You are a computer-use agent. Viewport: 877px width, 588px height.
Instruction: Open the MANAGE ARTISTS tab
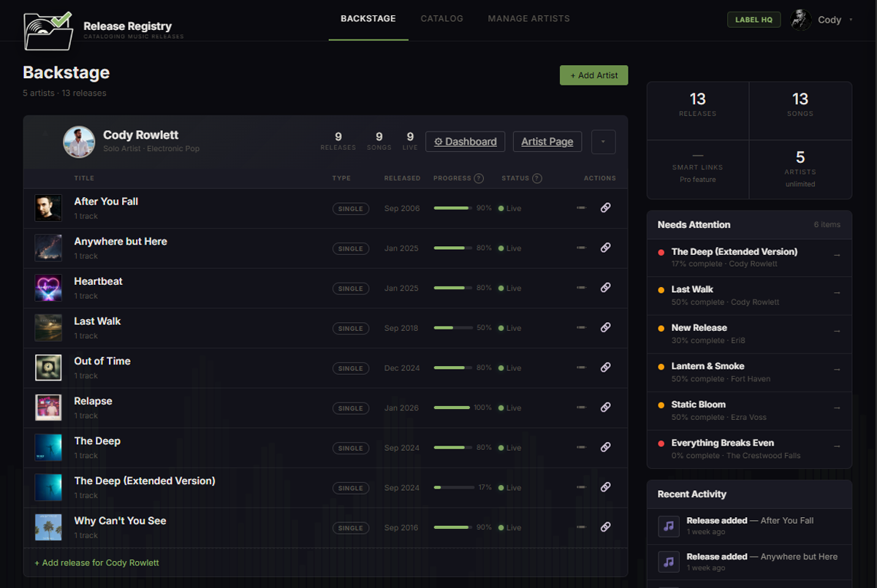coord(528,18)
